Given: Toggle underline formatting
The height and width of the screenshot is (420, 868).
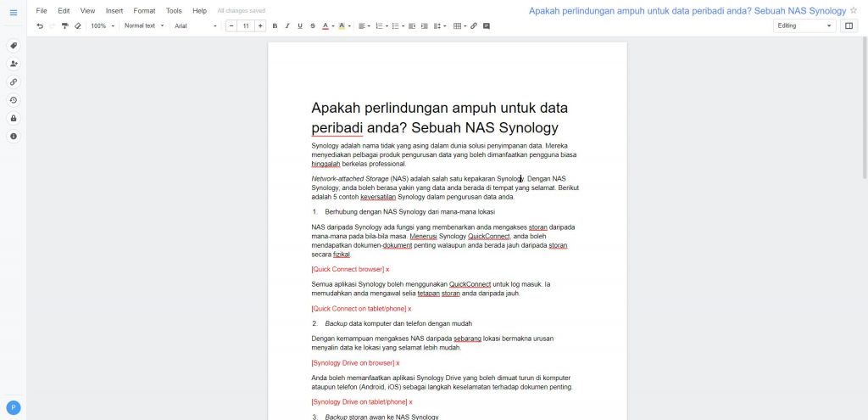Looking at the screenshot, I should click(300, 25).
